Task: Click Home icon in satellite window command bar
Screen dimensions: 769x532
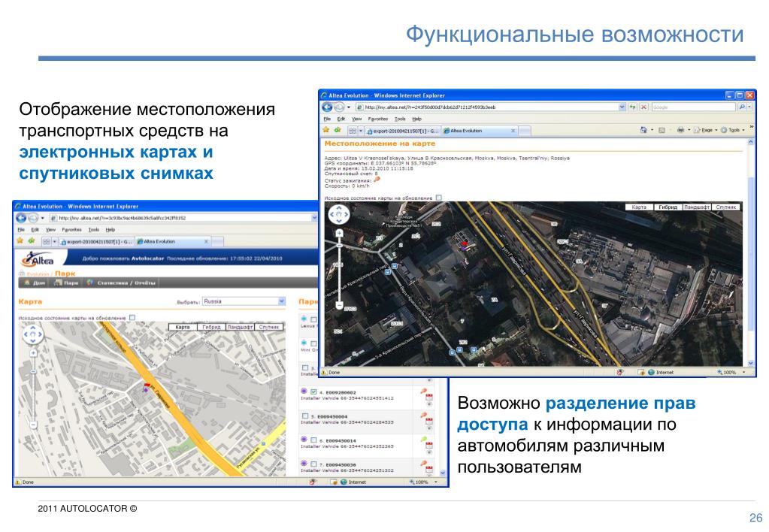Action: [643, 131]
